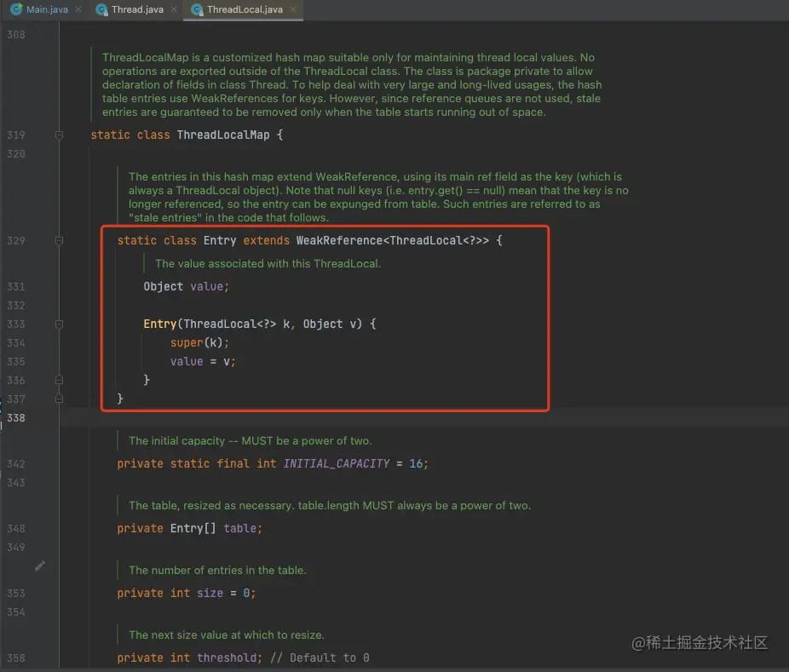Switch to the Thread.java tab
The height and width of the screenshot is (672, 789).
[137, 9]
